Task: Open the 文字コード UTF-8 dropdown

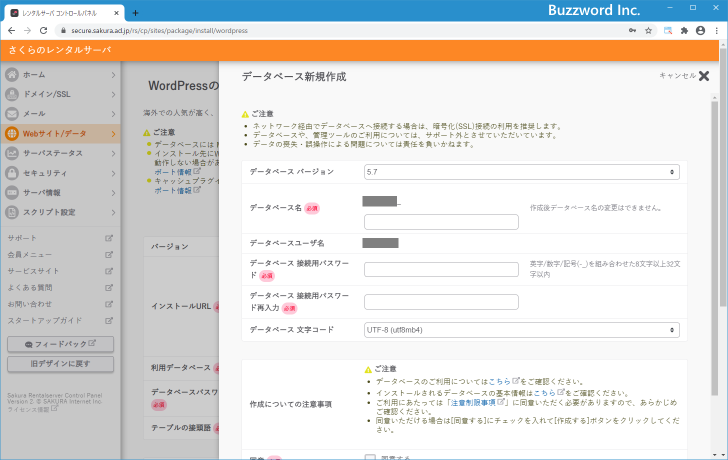Action: 522,329
